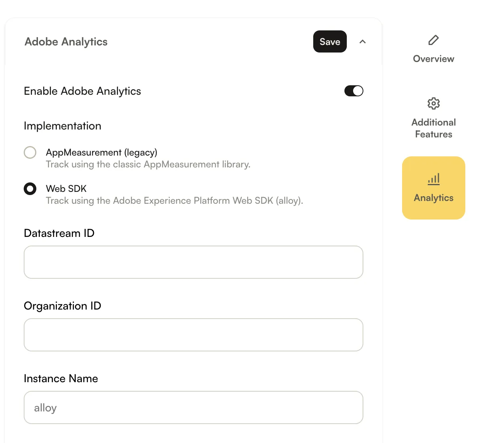Click the Organization ID label
Screen dimensions: 504x443
point(62,306)
